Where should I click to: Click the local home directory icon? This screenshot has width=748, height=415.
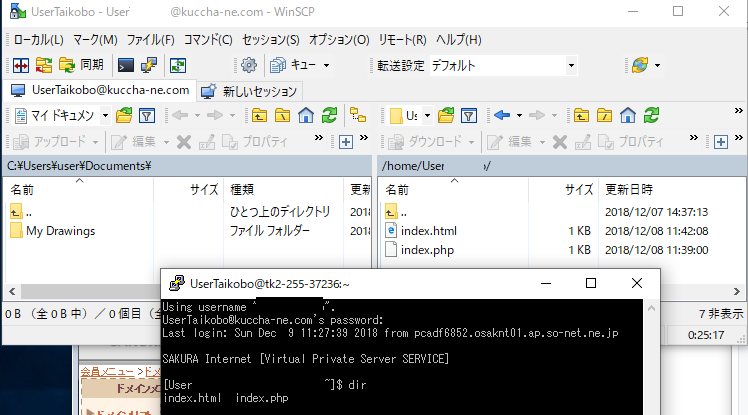pyautogui.click(x=306, y=115)
